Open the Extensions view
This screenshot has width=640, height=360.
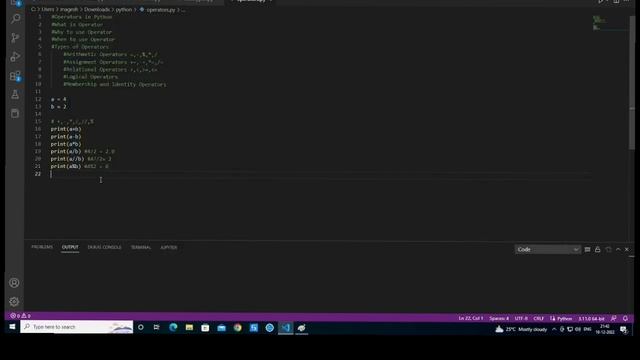[16, 76]
